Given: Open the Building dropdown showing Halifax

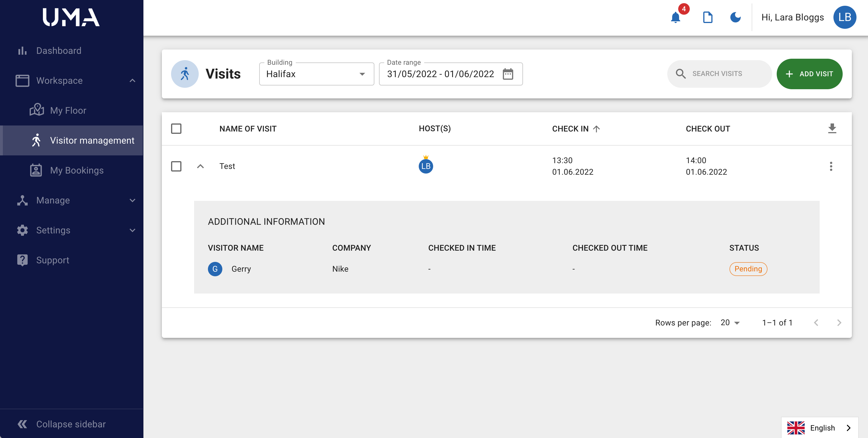Looking at the screenshot, I should 316,74.
